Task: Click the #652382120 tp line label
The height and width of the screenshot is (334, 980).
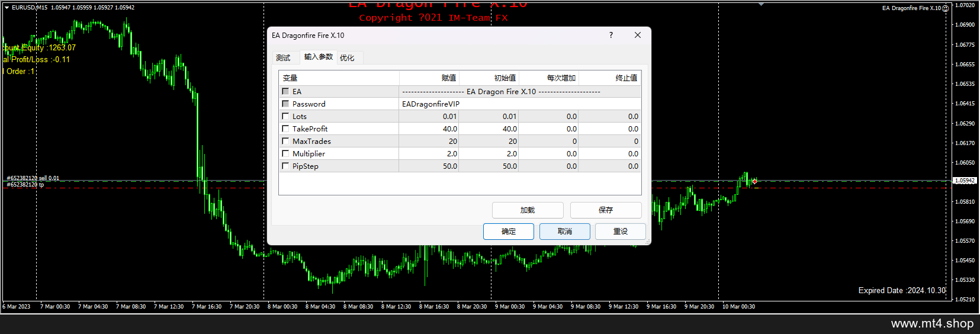Action: (x=25, y=184)
